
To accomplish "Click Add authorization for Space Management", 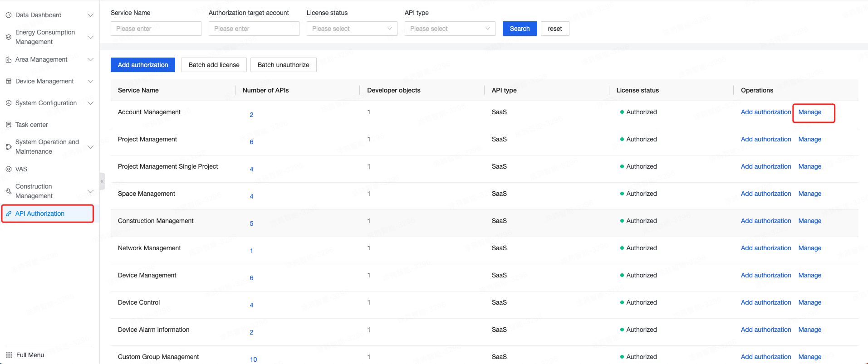I will (766, 194).
